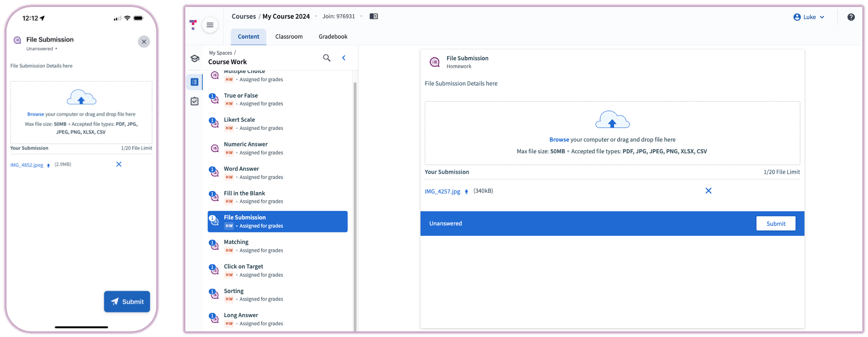Open the assigned checklist sidebar icon
Viewport: 868px width, 337px height.
pyautogui.click(x=194, y=101)
